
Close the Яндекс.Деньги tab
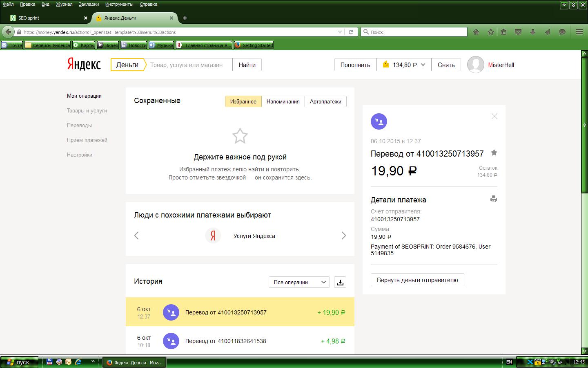pos(171,18)
